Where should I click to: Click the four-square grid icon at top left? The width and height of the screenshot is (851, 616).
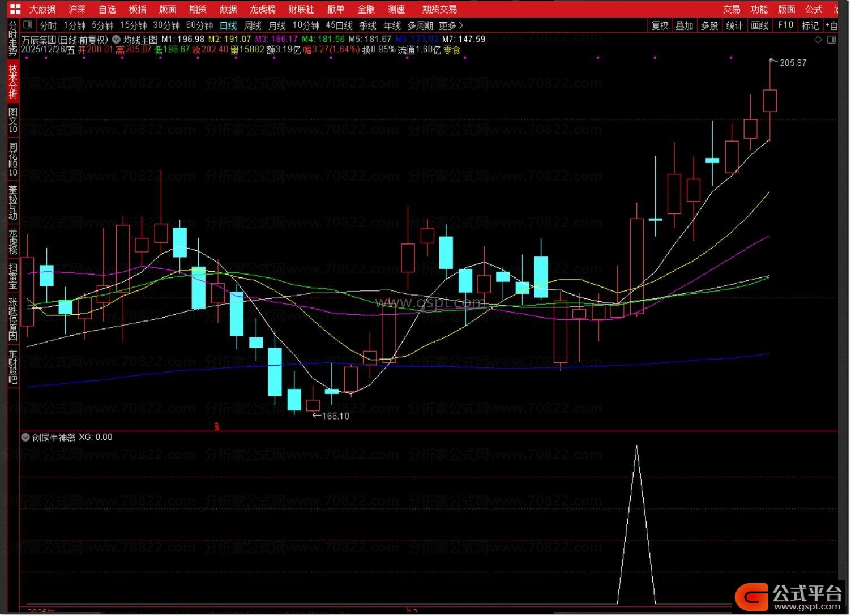pos(15,9)
